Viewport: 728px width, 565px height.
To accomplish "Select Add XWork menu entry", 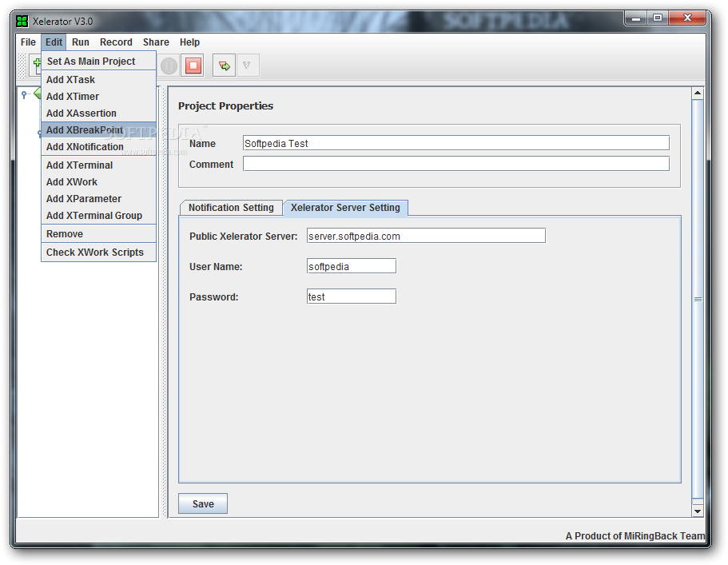I will click(x=98, y=182).
